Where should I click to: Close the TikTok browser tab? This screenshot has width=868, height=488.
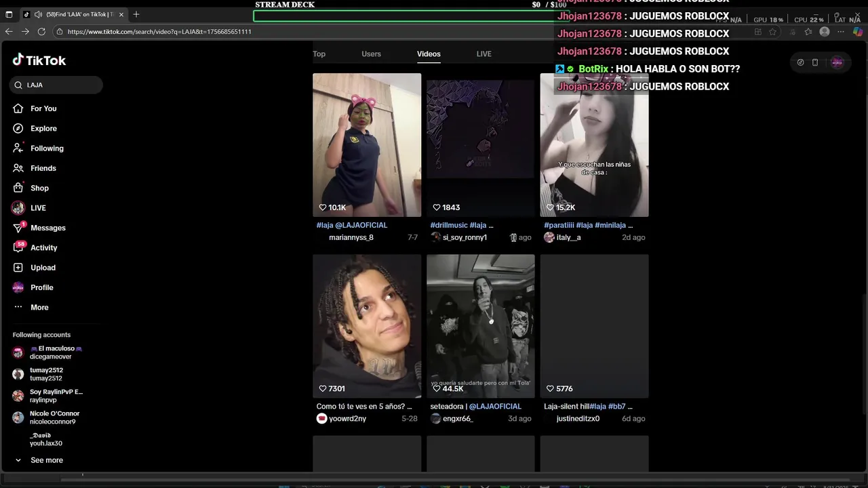pyautogui.click(x=121, y=14)
